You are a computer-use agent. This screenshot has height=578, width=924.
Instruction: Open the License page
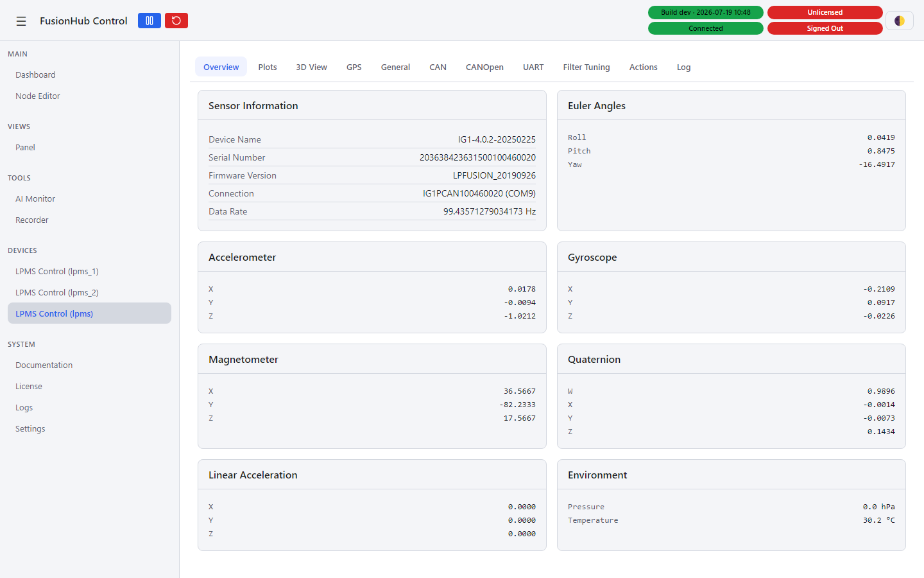pyautogui.click(x=89, y=387)
